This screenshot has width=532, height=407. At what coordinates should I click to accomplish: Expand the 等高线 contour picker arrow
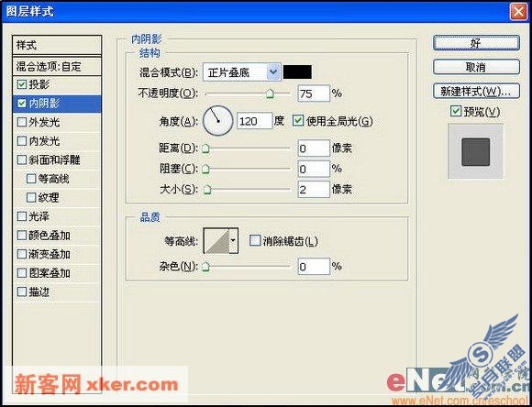233,241
